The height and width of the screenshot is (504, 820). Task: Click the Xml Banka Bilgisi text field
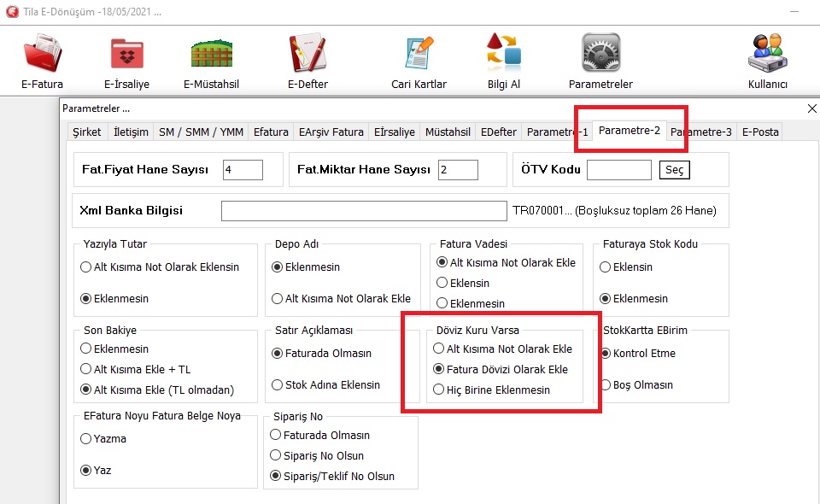pos(363,211)
